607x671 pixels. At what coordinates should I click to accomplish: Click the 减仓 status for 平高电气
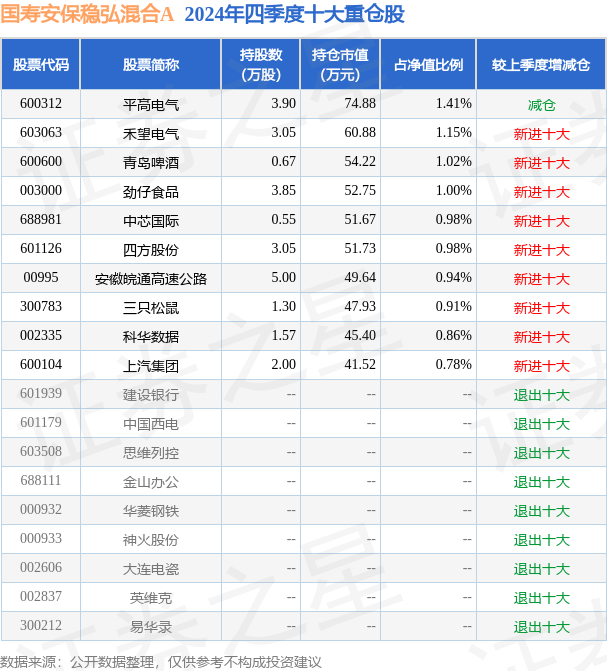[541, 105]
